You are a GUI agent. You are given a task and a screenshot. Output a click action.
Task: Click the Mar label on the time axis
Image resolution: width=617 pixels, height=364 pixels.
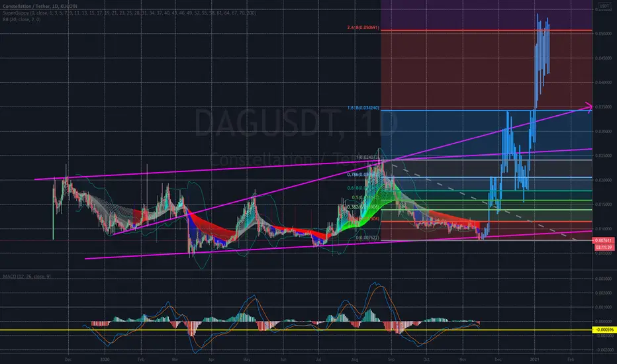[x=175, y=359]
